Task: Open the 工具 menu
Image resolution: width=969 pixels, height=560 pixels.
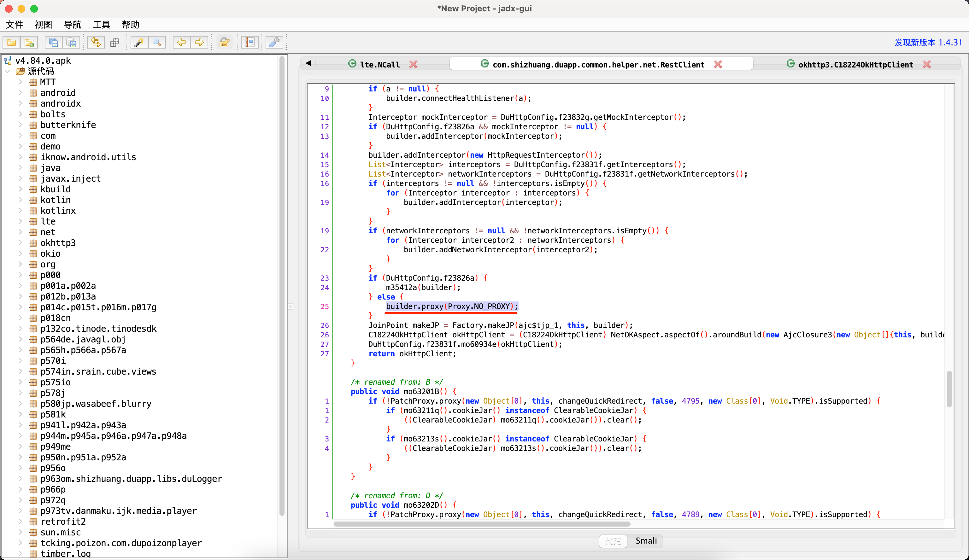Action: click(101, 25)
